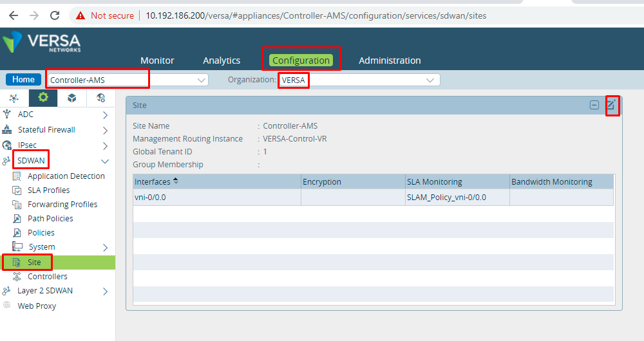Click the IPsec icon
Image resolution: width=644 pixels, height=341 pixels.
tap(7, 145)
